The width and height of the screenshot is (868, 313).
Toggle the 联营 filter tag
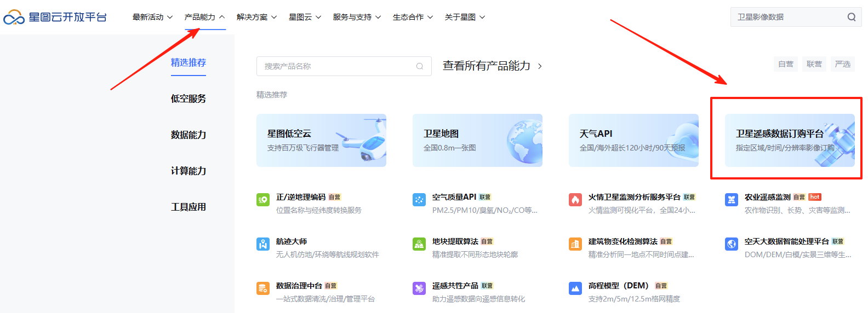coord(814,64)
